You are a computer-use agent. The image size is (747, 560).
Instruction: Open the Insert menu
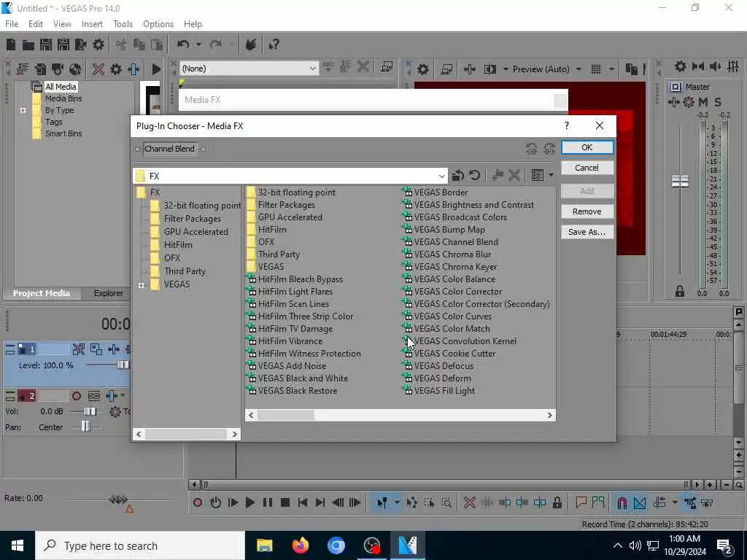point(92,24)
